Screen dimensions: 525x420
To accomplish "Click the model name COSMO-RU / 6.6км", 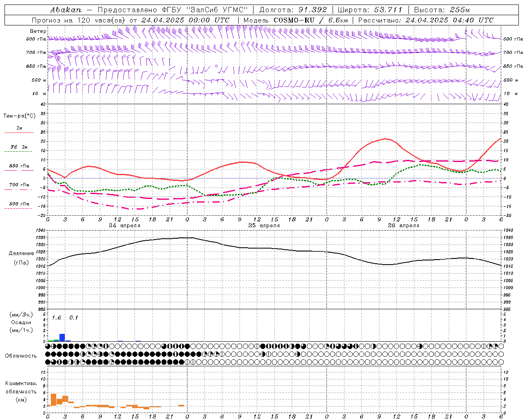I will 311,20.
